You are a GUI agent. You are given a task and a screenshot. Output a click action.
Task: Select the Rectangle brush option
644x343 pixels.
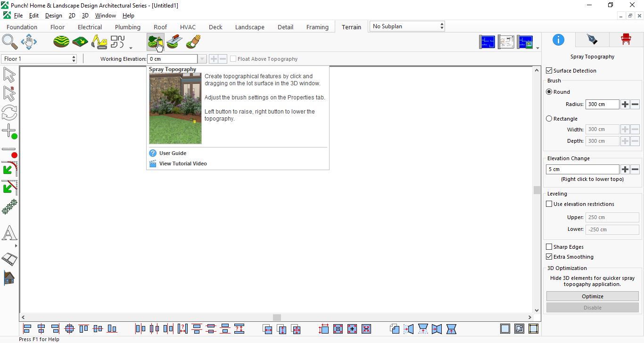tap(549, 119)
